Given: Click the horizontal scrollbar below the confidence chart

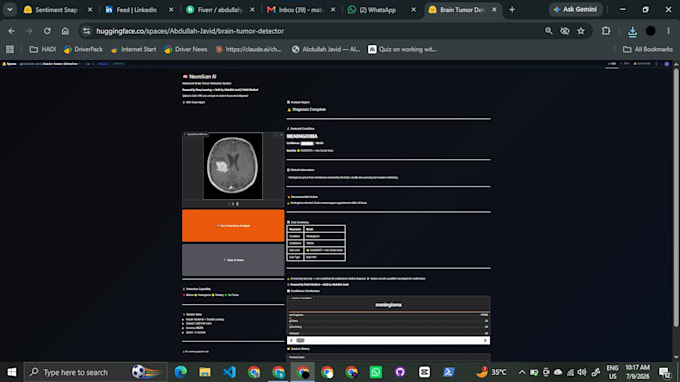Looking at the screenshot, I should tap(389, 340).
